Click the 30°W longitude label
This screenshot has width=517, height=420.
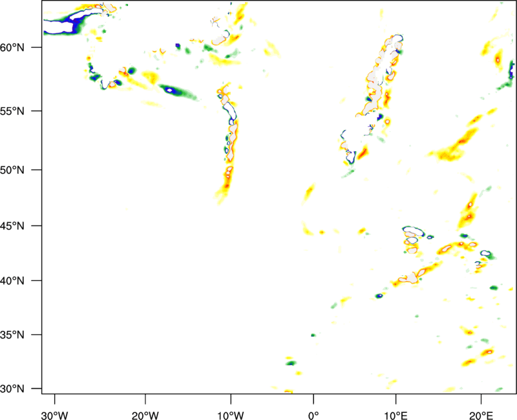coord(54,415)
